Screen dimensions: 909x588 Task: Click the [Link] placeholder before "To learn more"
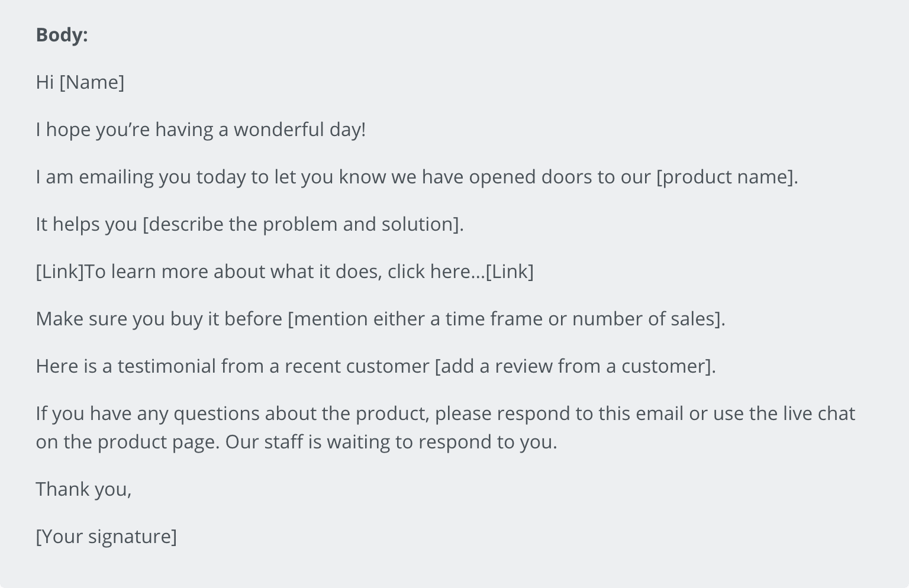(60, 272)
